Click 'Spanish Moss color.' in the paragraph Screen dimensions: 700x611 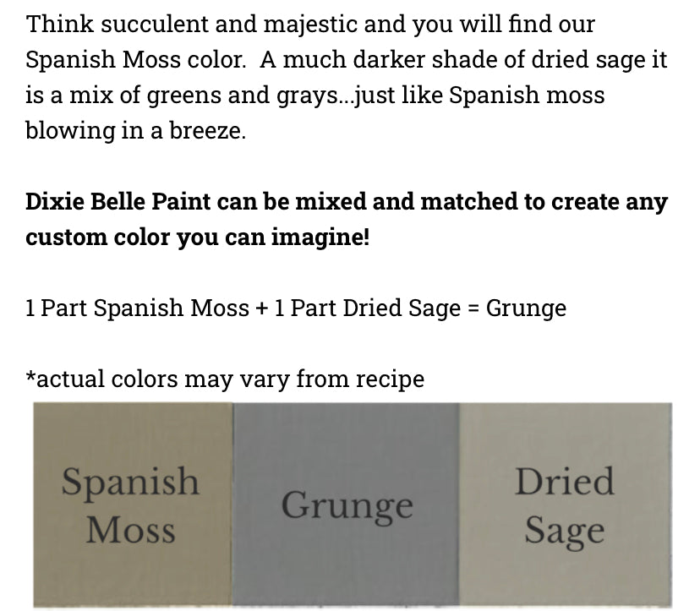coord(136,60)
